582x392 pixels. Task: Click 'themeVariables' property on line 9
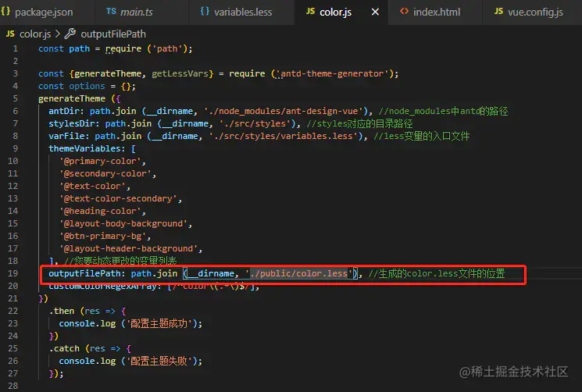pyautogui.click(x=84, y=148)
